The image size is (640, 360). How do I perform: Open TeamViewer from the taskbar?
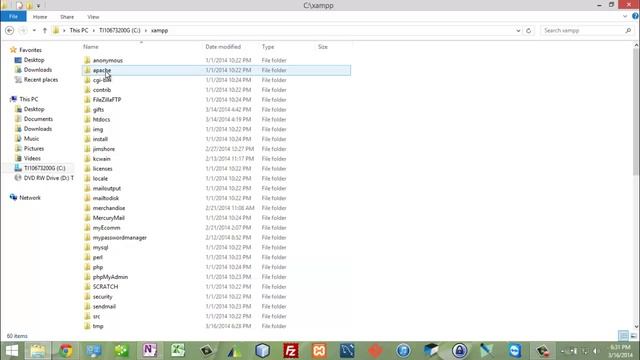click(x=515, y=351)
